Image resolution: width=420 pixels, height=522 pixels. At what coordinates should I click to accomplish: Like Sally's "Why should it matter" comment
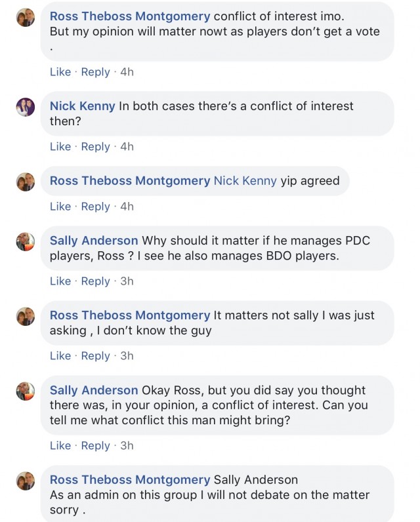[x=60, y=281]
